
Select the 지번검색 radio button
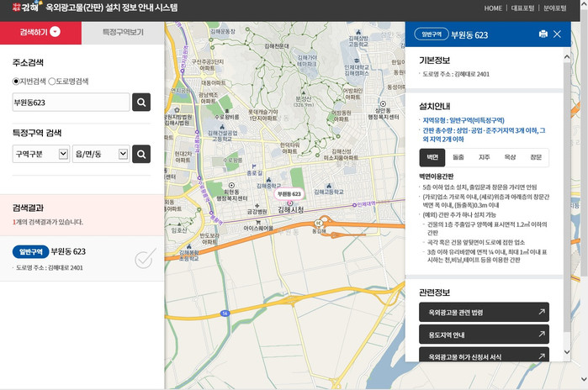16,82
